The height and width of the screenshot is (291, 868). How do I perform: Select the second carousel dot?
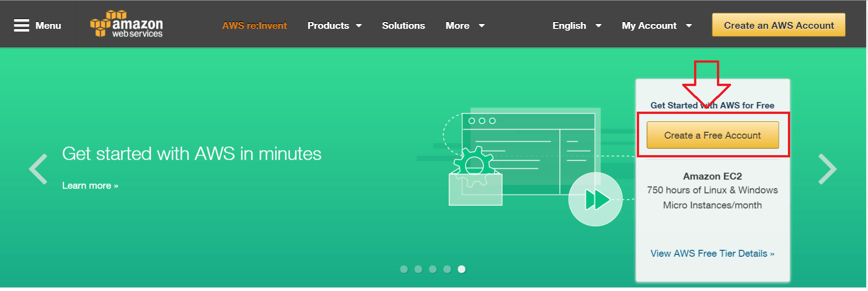tap(418, 269)
